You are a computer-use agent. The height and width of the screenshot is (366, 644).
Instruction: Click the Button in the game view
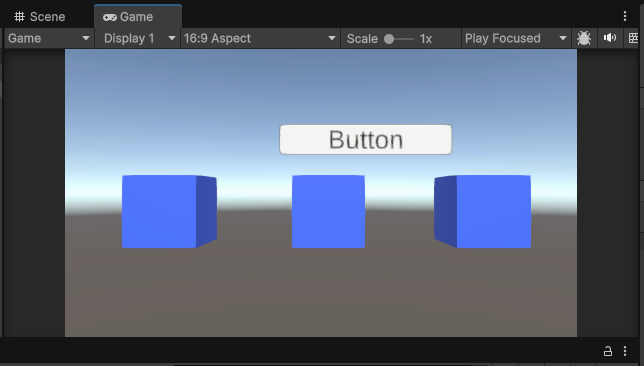(x=366, y=140)
